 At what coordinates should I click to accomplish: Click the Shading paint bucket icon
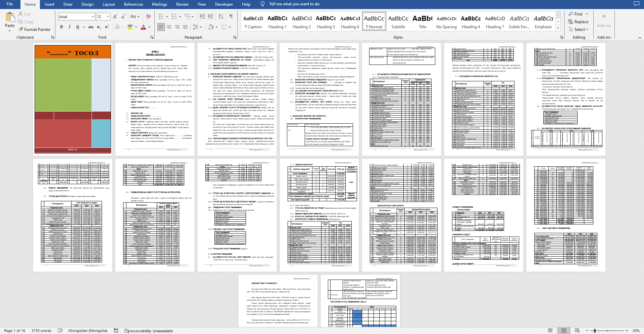[x=211, y=27]
